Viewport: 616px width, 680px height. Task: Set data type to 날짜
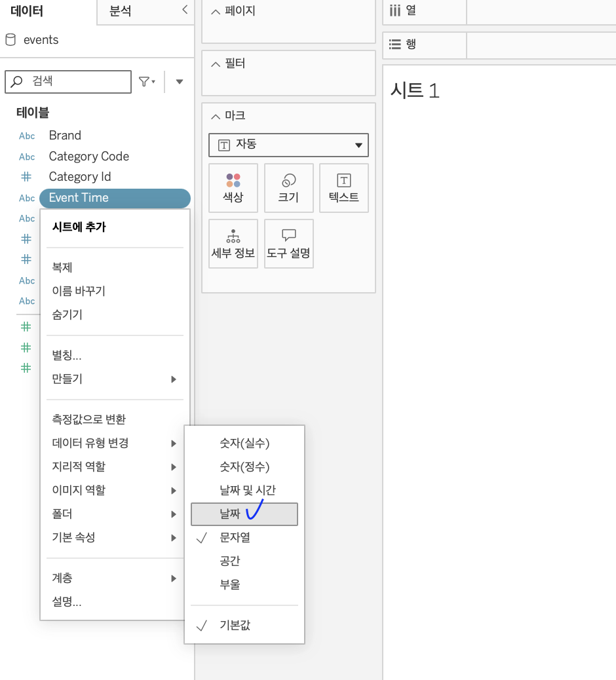click(x=244, y=514)
